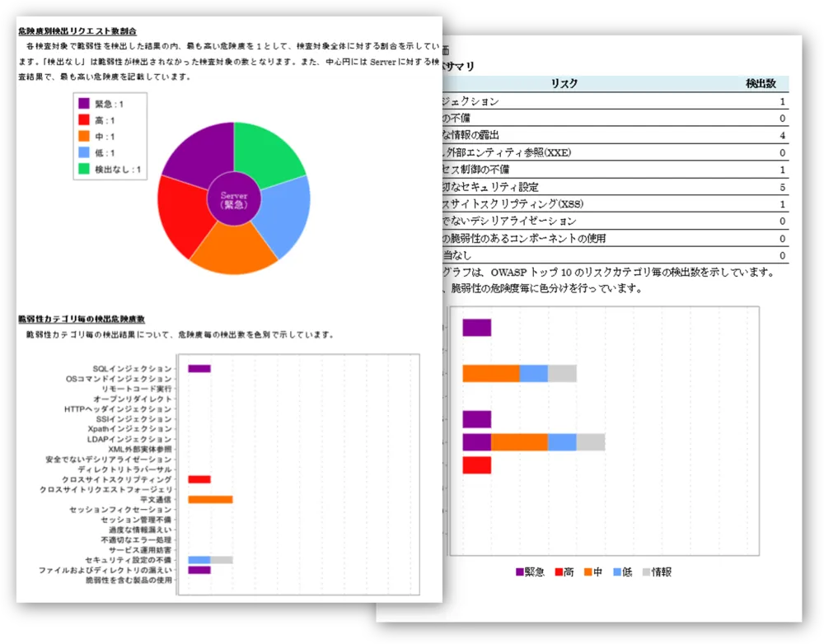Image resolution: width=824 pixels, height=644 pixels.
Task: Click the orange segment adjoining purple in right chart
Action: click(x=519, y=442)
